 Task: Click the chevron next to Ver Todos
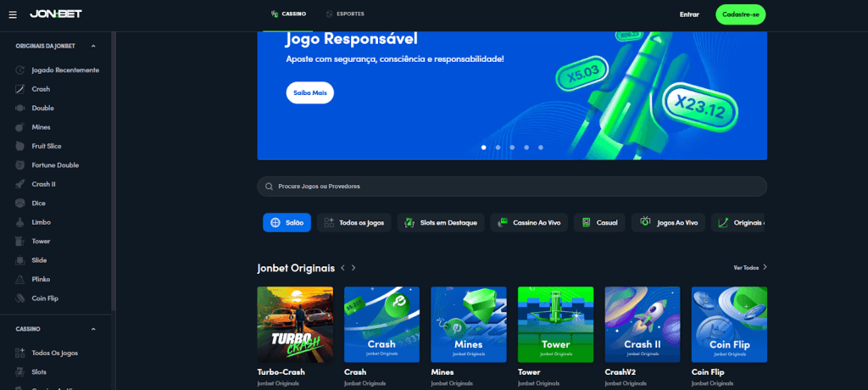coord(765,267)
